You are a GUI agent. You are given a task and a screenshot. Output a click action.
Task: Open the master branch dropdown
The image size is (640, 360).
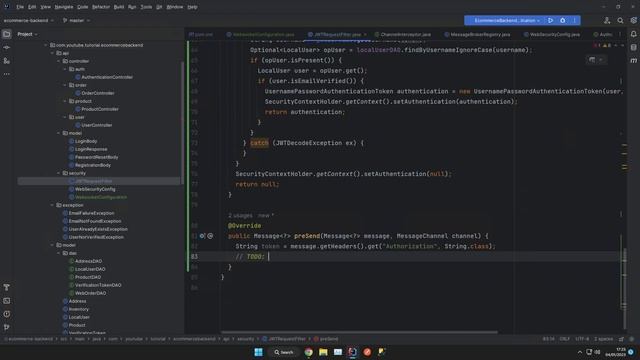[x=76, y=20]
